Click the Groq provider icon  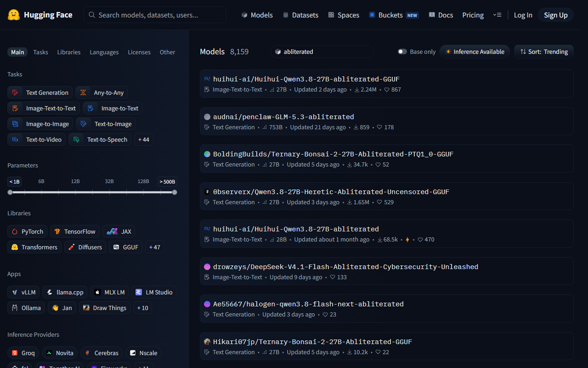(x=15, y=353)
